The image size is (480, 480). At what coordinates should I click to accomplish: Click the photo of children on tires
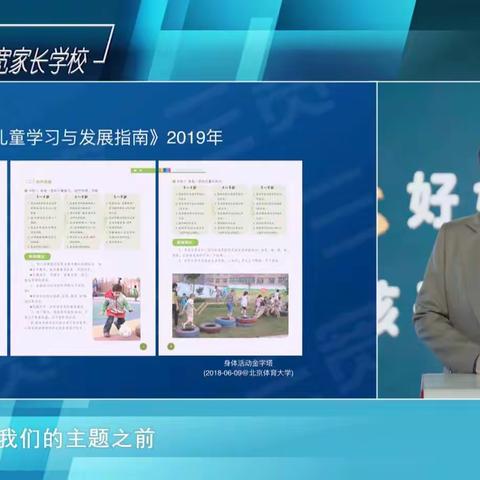pos(230,306)
